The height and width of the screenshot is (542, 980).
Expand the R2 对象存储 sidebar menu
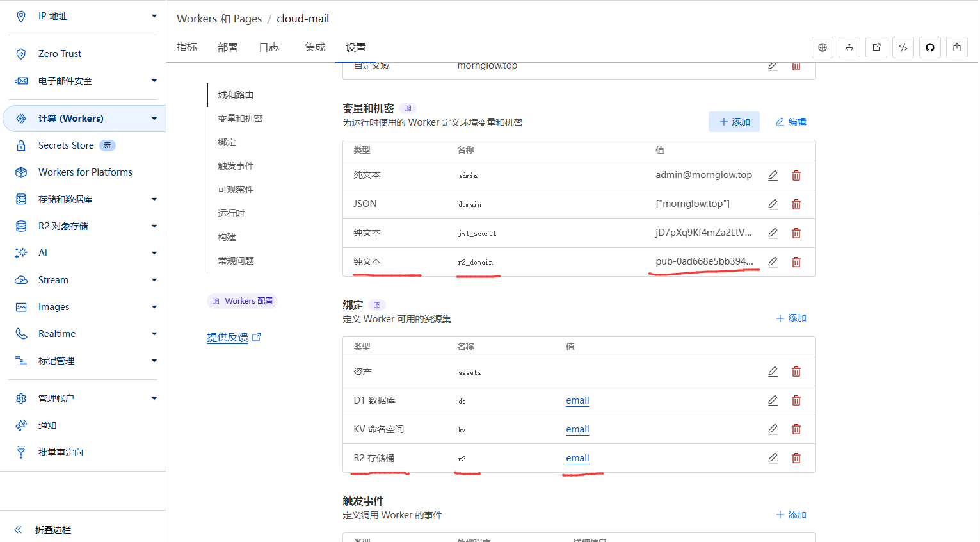(x=154, y=226)
